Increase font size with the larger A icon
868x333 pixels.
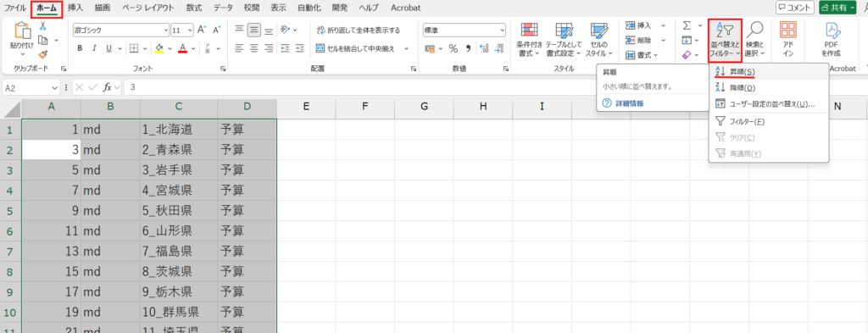click(202, 30)
